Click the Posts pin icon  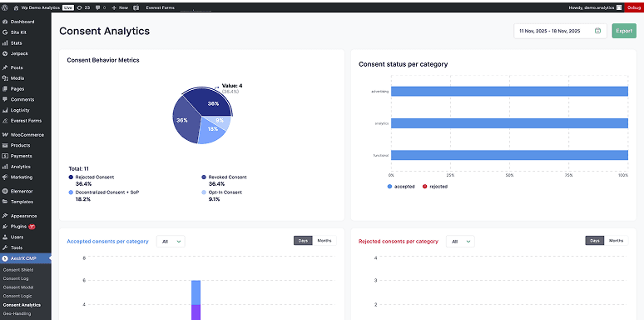tap(5, 67)
